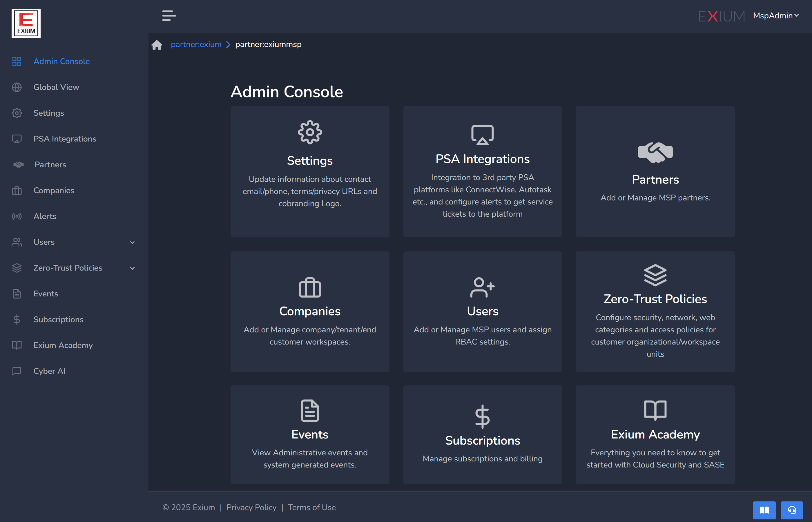Expand the Users submenu chevron in sidebar

132,242
